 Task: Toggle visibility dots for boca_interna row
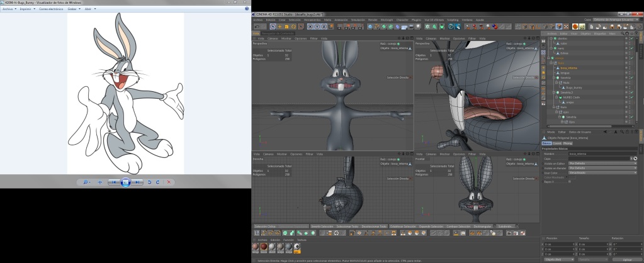point(630,68)
